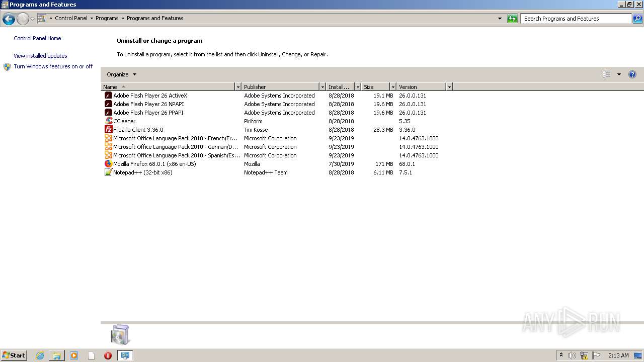Open the Publisher column filter dropdown
The height and width of the screenshot is (362, 644).
[323, 87]
